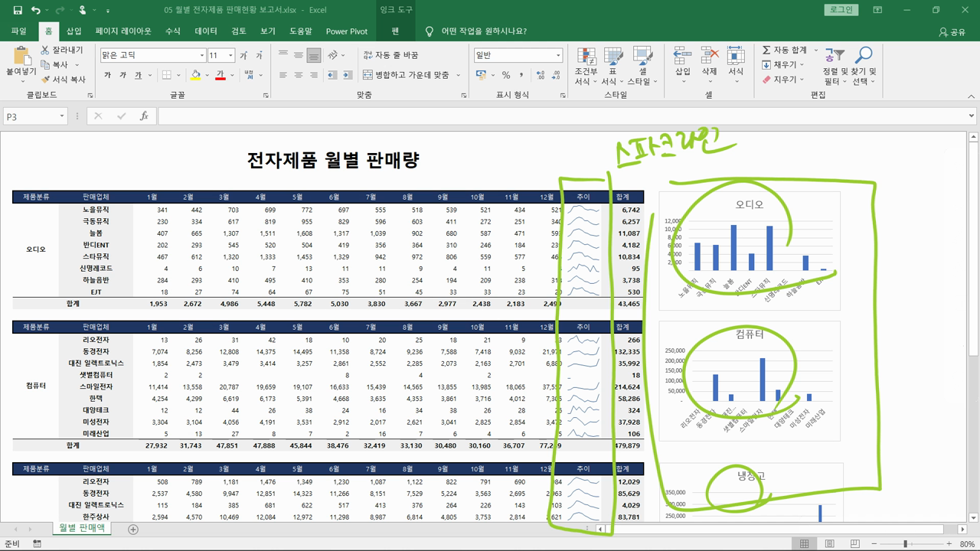Toggle underline 가 formatting
The width and height of the screenshot is (980, 551).
point(139,75)
